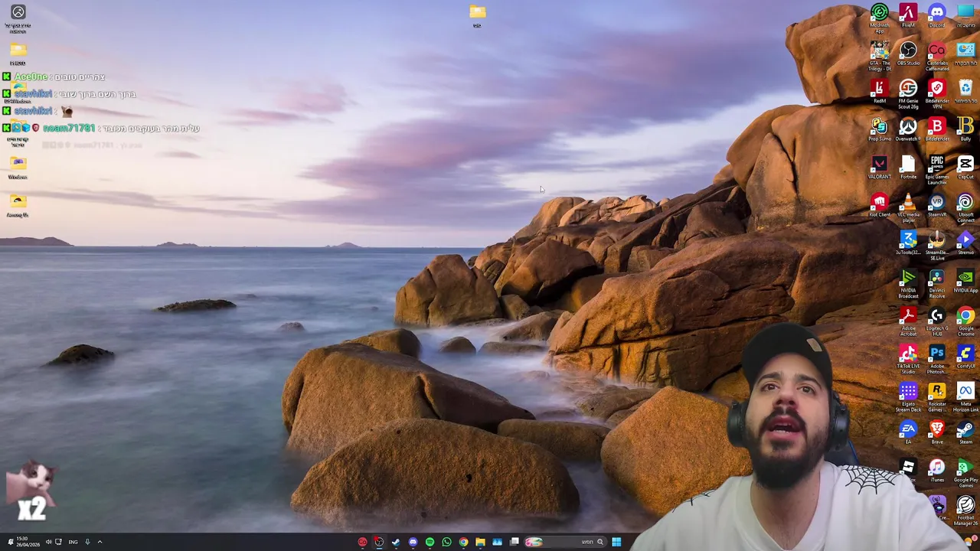Open the 3uTools desktop shortcut

point(908,243)
